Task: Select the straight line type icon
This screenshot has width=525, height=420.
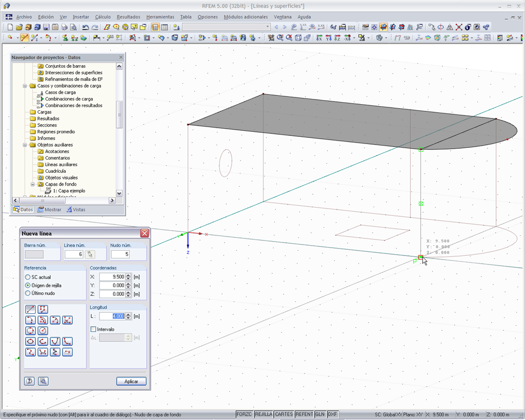Action: point(30,309)
